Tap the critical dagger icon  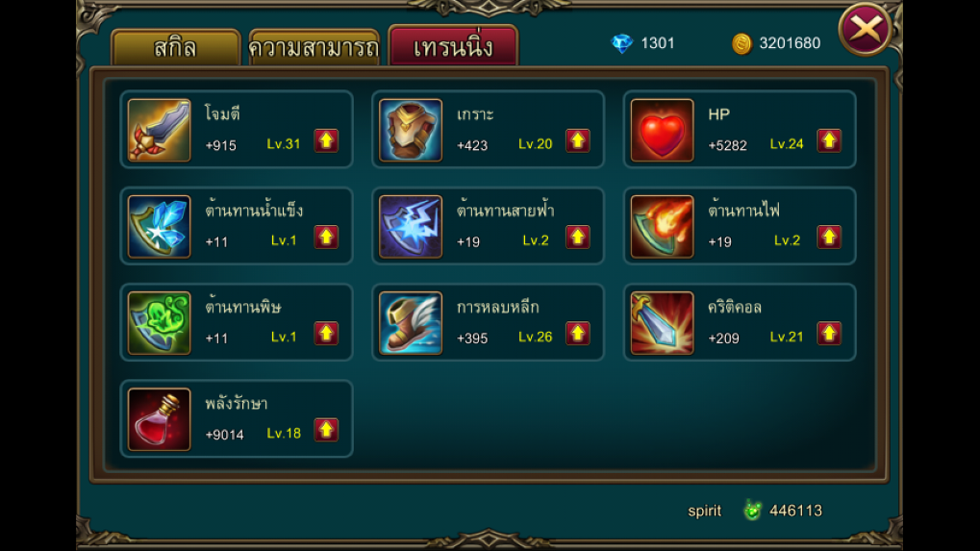[x=662, y=323]
